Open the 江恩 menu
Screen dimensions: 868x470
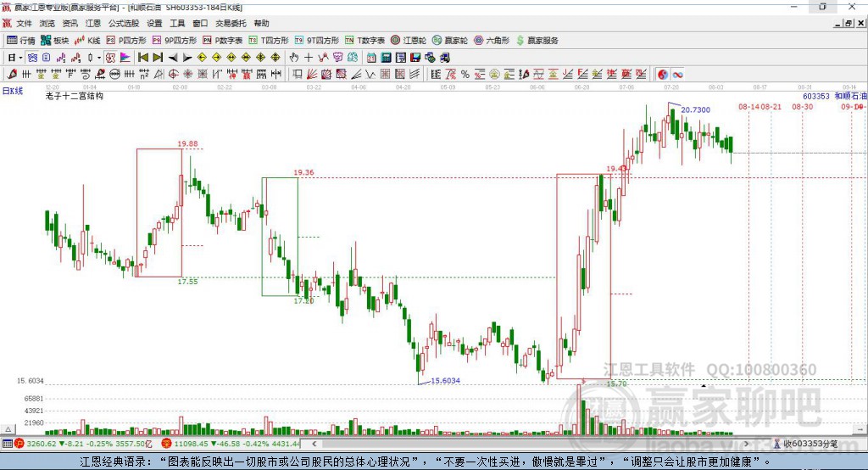coord(93,23)
